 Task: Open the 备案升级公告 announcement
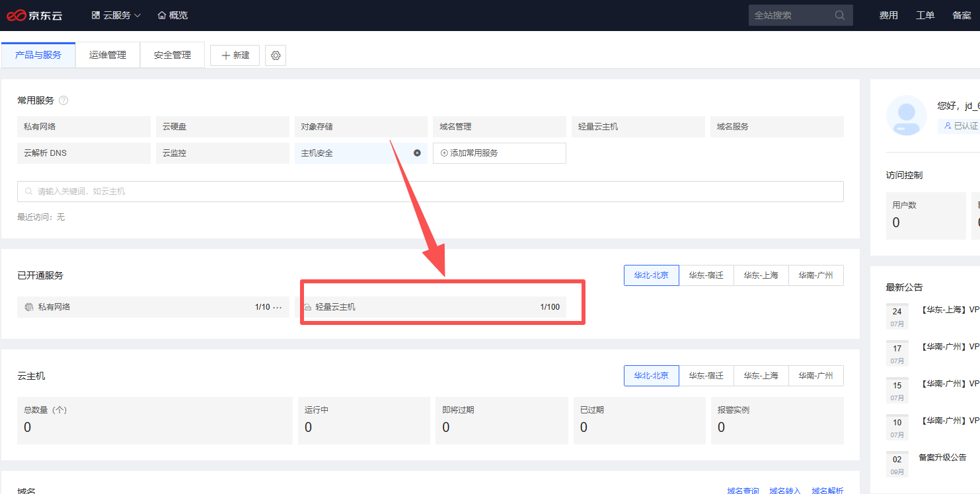point(942,457)
